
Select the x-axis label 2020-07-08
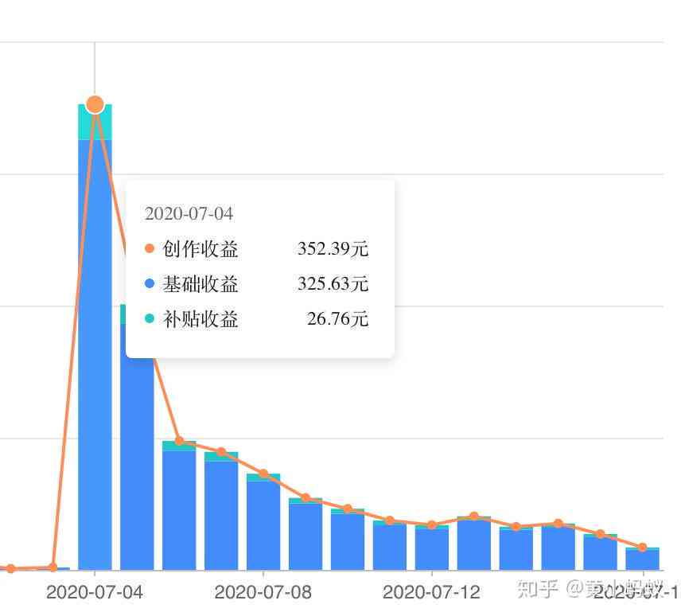(263, 593)
